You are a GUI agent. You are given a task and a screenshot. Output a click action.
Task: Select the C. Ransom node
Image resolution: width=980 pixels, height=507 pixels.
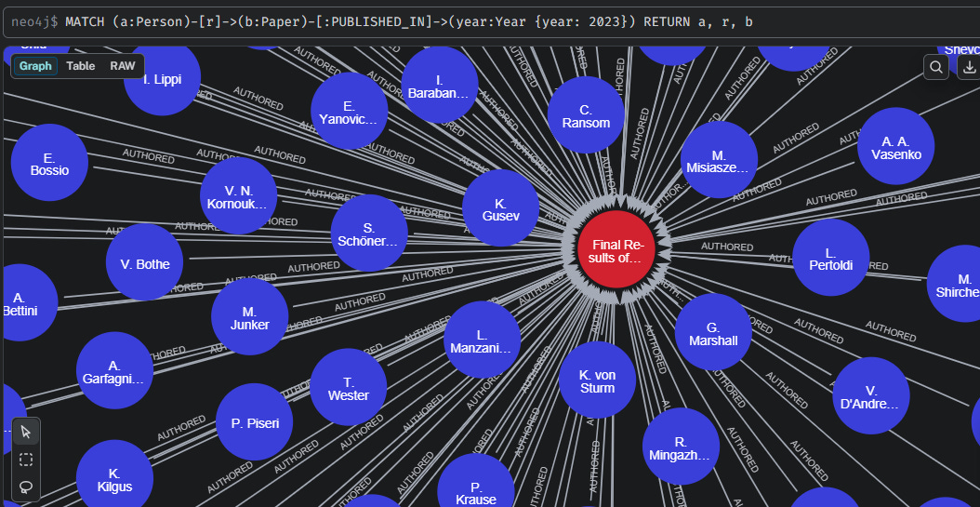(586, 115)
